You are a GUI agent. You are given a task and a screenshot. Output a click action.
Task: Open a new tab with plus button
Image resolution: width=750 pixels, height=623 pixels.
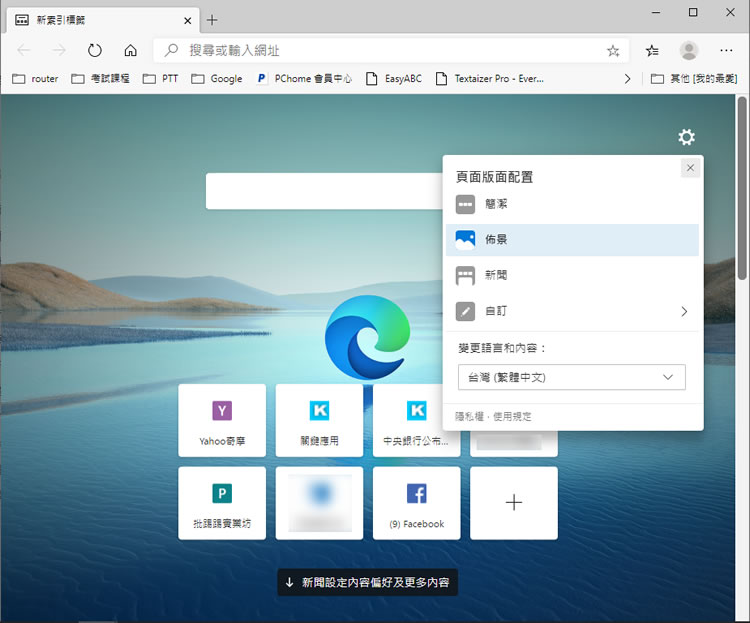(x=212, y=20)
